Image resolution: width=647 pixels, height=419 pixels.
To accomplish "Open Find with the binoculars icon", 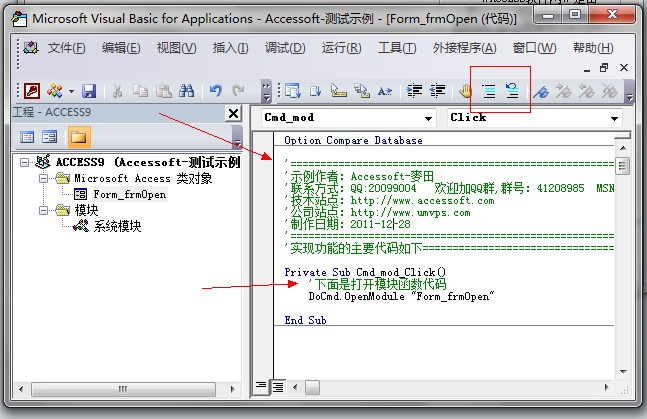I will pyautogui.click(x=187, y=91).
